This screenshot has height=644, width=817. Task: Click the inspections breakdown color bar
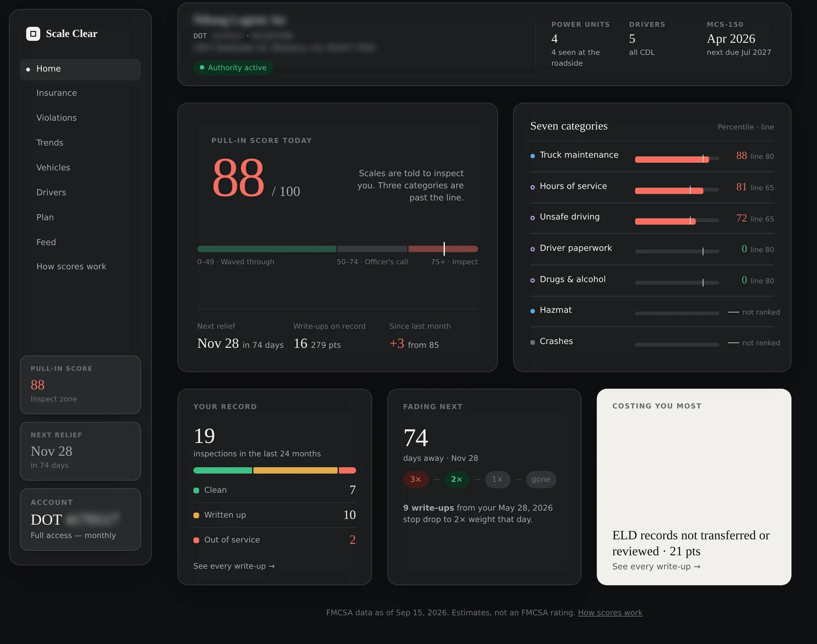[x=275, y=471]
